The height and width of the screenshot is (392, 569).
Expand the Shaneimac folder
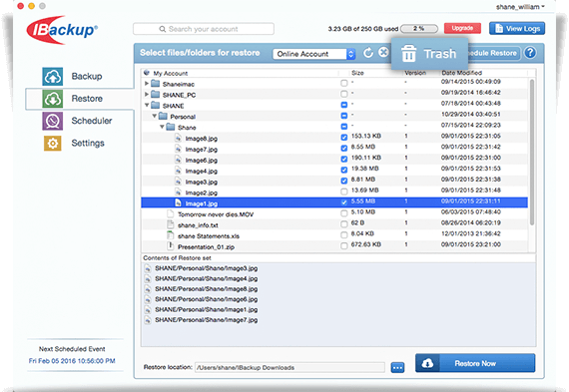click(x=147, y=84)
